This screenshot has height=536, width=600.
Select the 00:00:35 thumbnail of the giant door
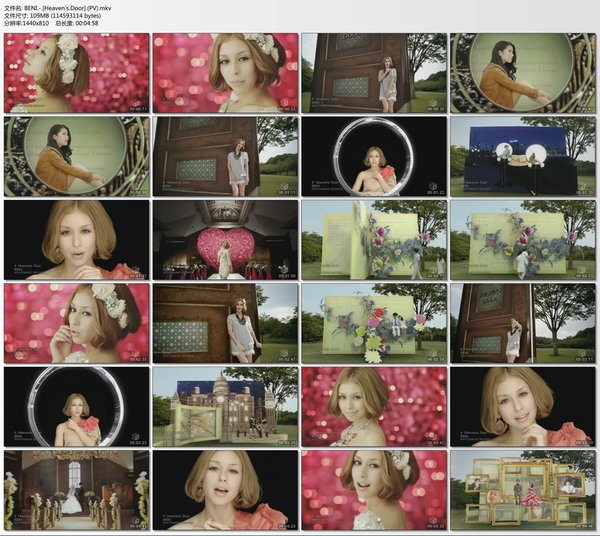tap(374, 73)
